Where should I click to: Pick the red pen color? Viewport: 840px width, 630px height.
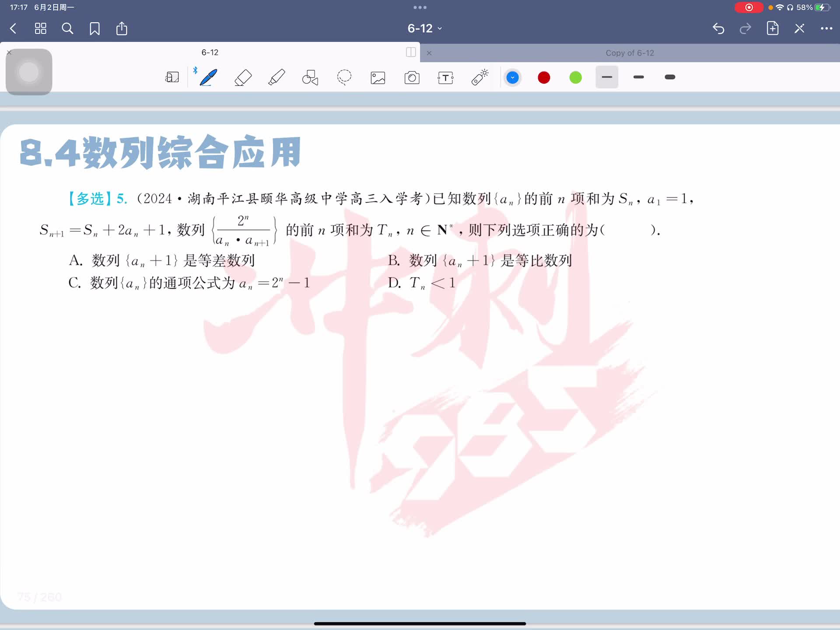click(544, 77)
